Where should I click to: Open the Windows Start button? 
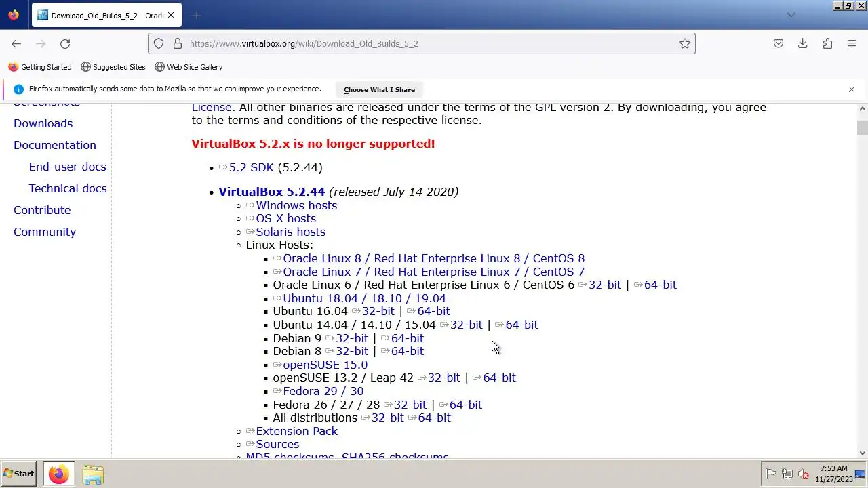coord(19,474)
